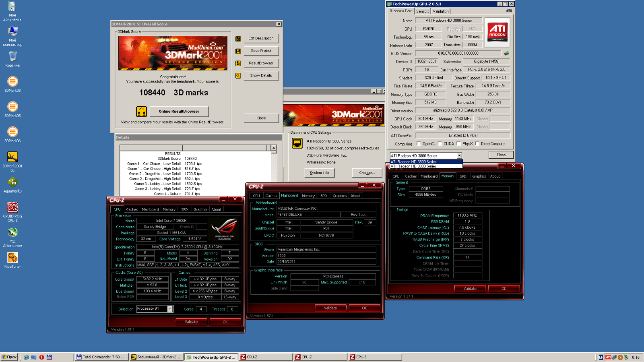
Task: Open Opera from the quick launch bar
Action: (41, 357)
